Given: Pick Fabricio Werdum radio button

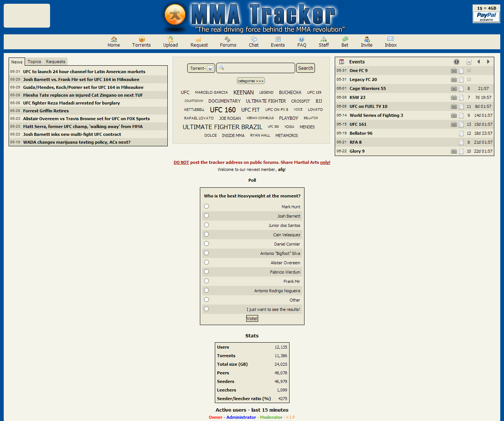Looking at the screenshot, I should (206, 272).
